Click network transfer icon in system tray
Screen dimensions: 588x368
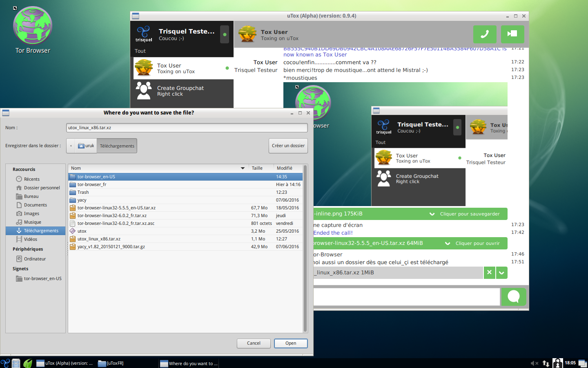point(546,363)
